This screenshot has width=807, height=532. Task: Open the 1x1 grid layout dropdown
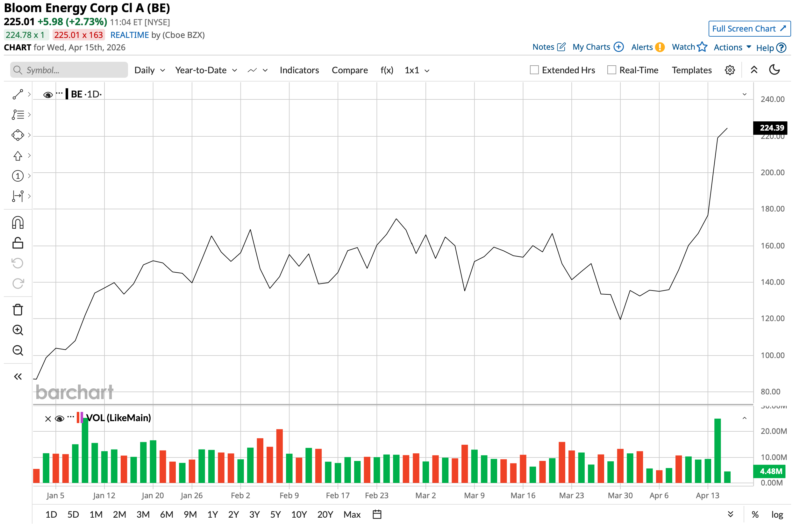417,70
